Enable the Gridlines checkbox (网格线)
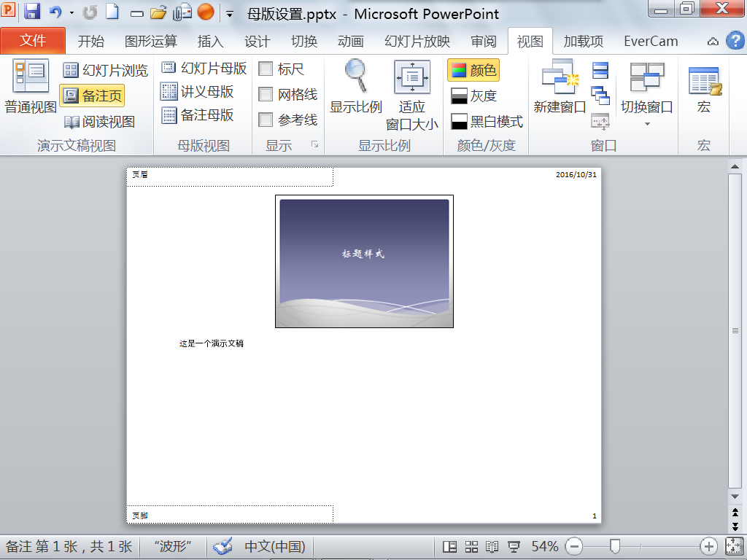Viewport: 747px width, 560px height. pos(266,94)
